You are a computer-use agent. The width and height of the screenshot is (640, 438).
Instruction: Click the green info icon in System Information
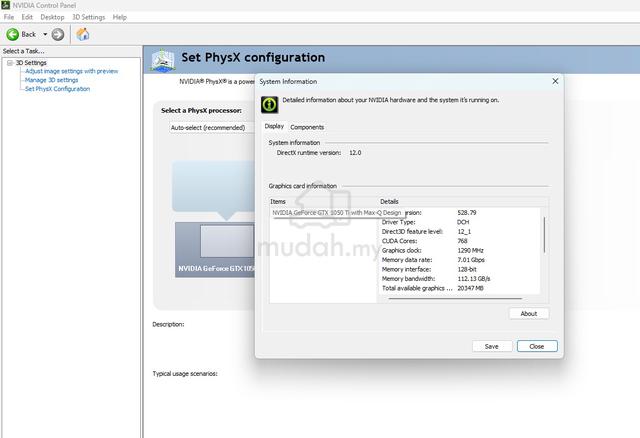point(270,104)
